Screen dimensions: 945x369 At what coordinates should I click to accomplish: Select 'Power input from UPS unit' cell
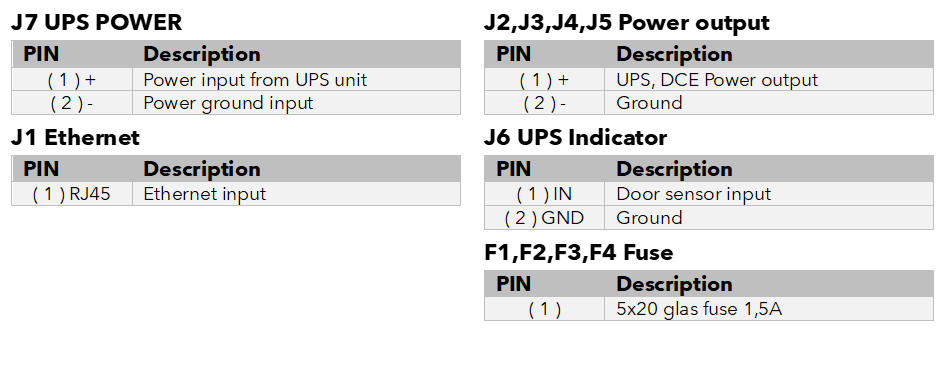point(297,80)
